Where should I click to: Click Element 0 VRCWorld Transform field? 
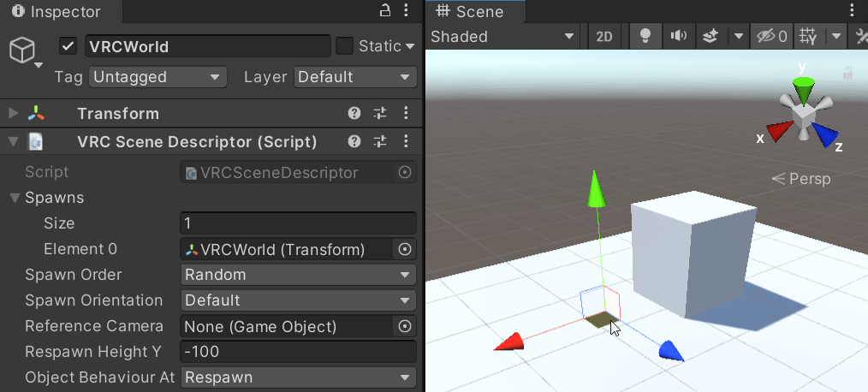point(287,249)
